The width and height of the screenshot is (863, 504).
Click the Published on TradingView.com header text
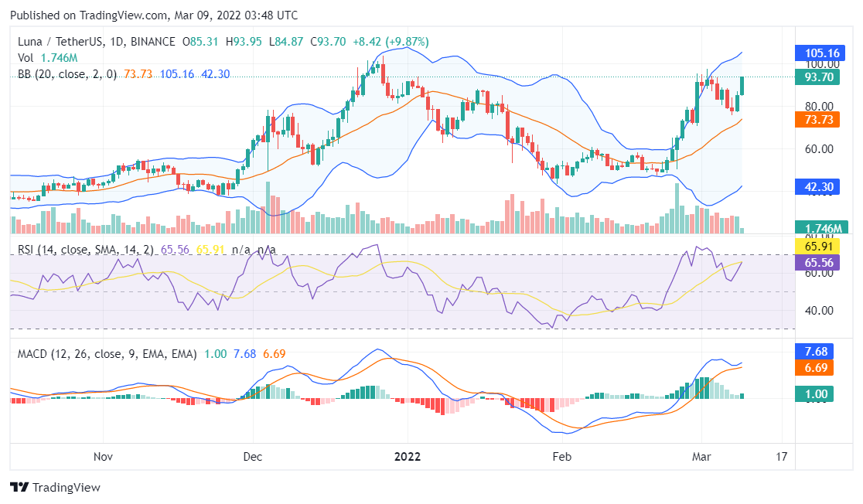pos(154,15)
